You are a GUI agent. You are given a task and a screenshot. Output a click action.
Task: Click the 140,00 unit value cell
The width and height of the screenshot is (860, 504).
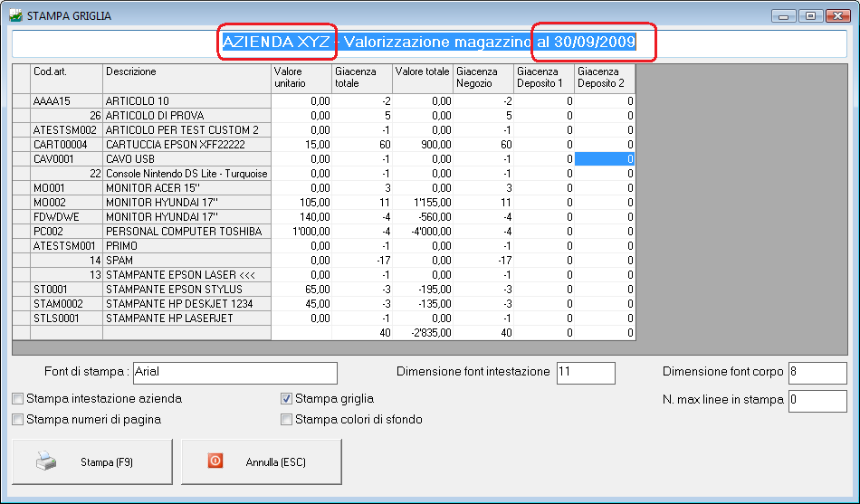[301, 217]
